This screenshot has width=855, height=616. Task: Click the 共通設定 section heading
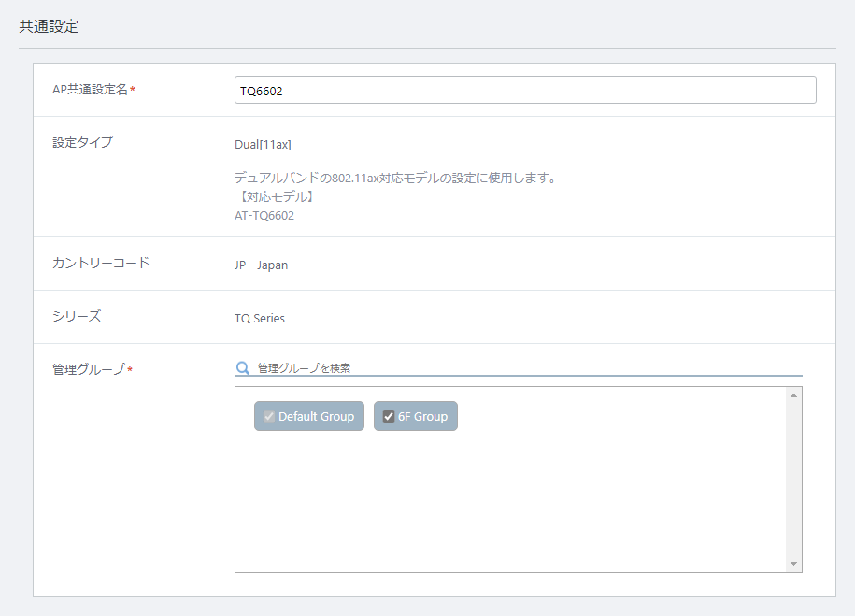pos(49,26)
